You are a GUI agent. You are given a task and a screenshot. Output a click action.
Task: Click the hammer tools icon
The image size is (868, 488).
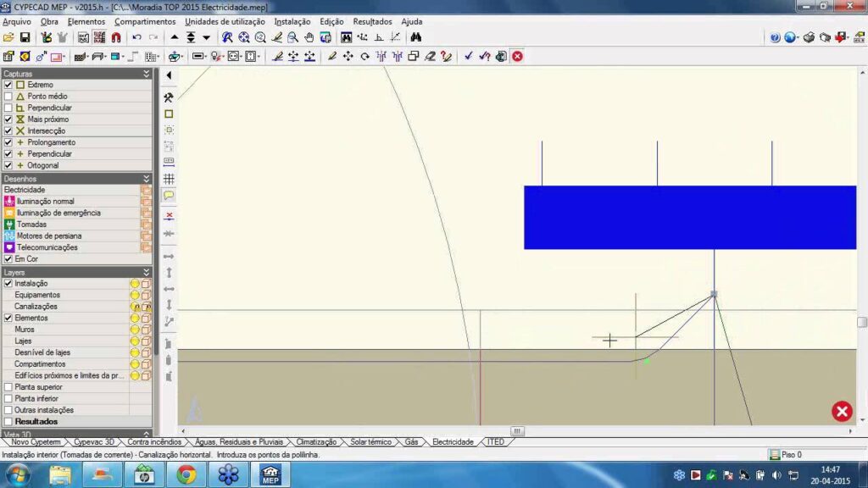tap(169, 97)
